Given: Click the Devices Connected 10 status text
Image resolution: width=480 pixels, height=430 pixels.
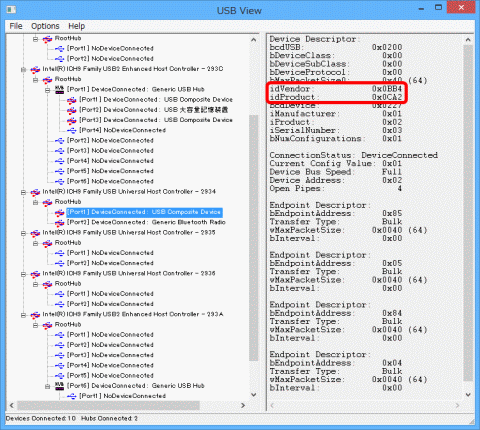Looking at the screenshot, I should pos(41,418).
